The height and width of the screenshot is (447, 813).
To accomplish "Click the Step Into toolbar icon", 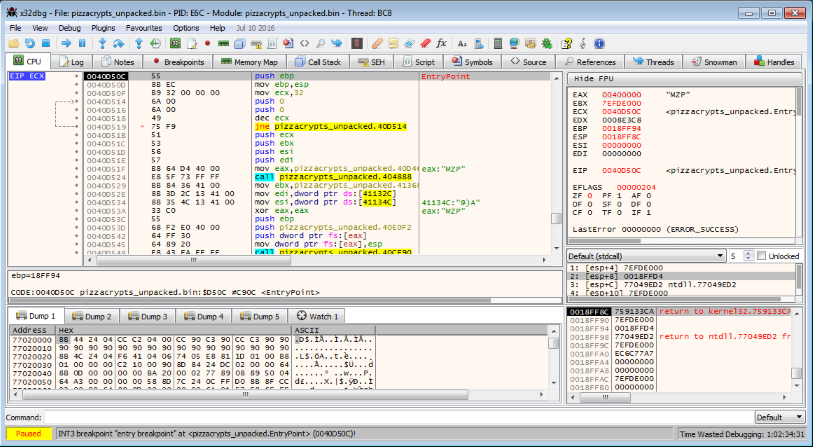I will point(104,44).
